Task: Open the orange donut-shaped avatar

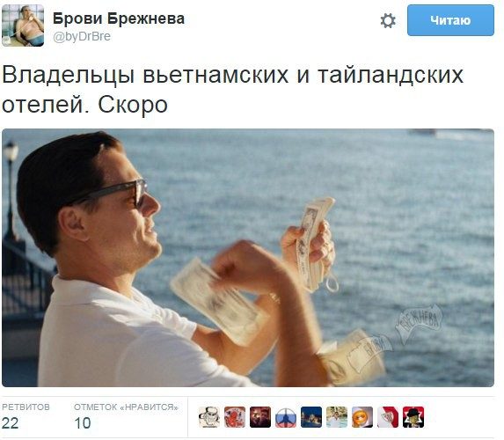Action: click(362, 417)
